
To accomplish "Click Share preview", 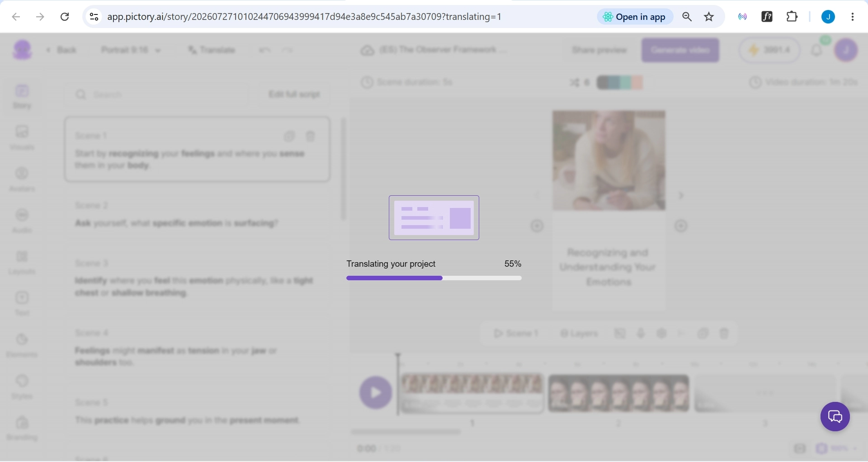I will [x=599, y=50].
